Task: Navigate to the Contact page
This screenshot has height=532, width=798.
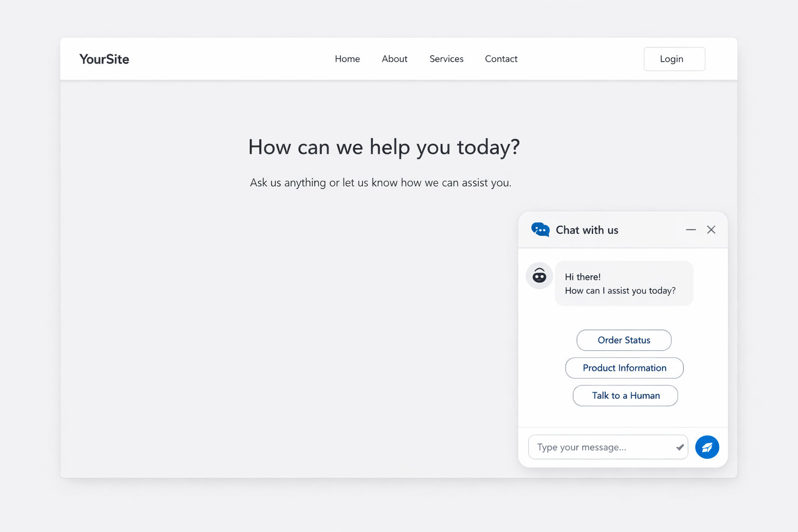Action: point(501,59)
